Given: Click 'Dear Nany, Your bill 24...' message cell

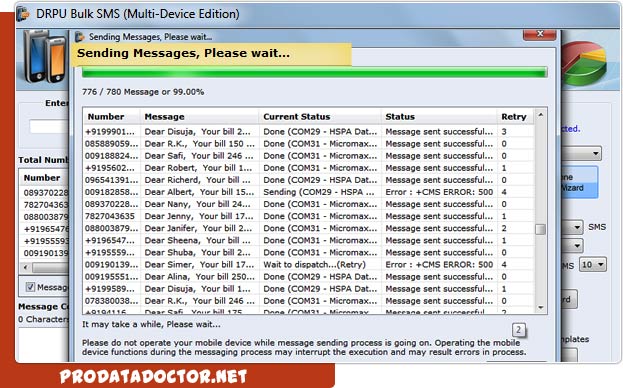Looking at the screenshot, I should pyautogui.click(x=197, y=204).
